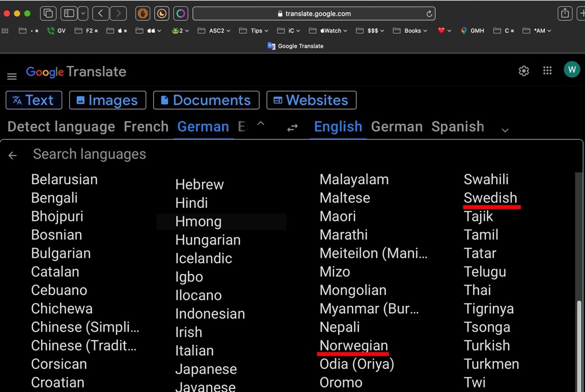585x392 pixels.
Task: Open Translate settings via the gear icon
Action: pos(524,71)
